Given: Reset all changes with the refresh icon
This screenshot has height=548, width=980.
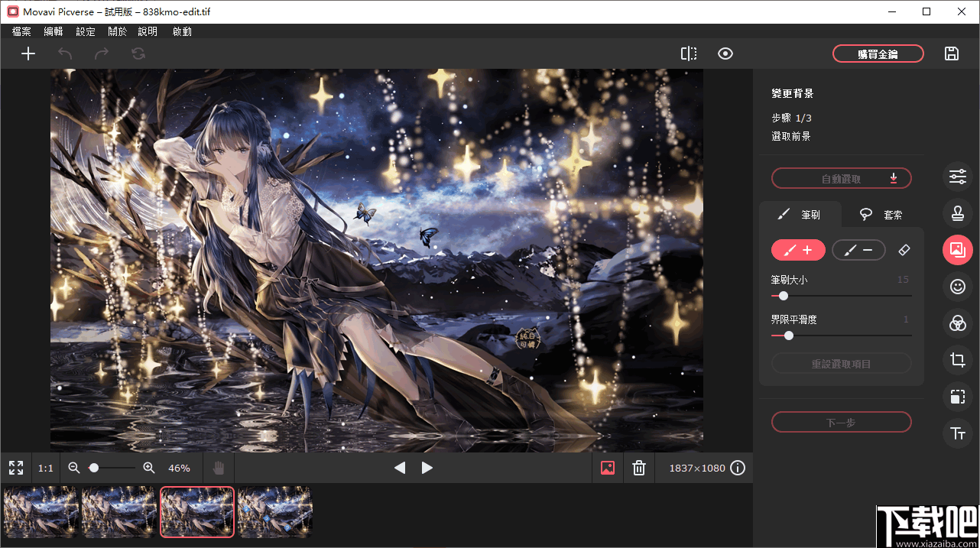Looking at the screenshot, I should 138,54.
